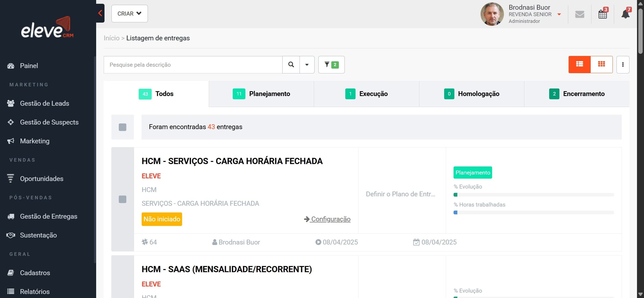Open the Configuração link
The width and height of the screenshot is (644, 298).
[x=327, y=219]
